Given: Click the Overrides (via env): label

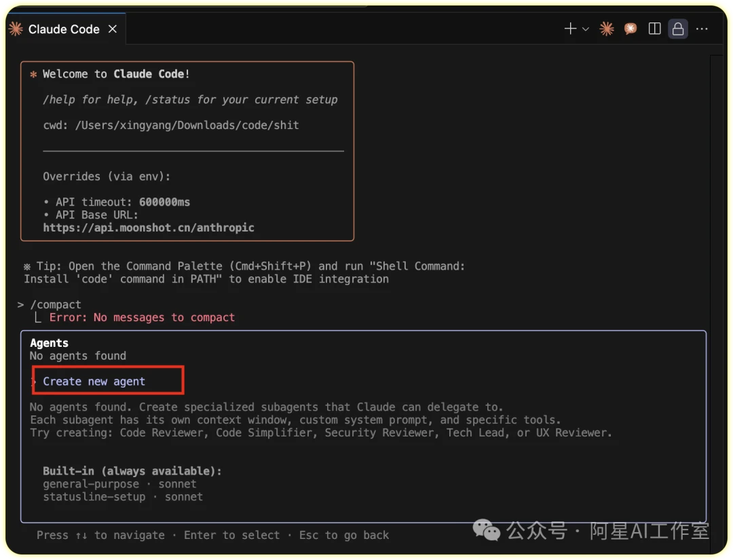Looking at the screenshot, I should 107,176.
